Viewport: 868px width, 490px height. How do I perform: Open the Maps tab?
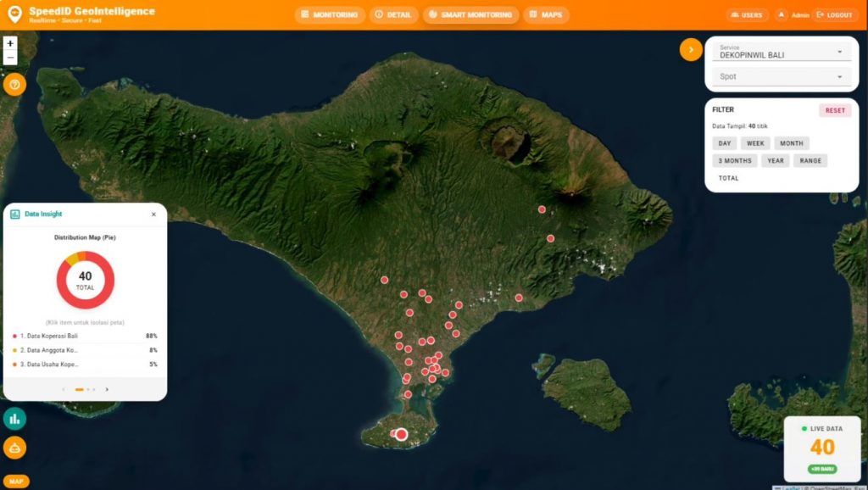point(546,15)
